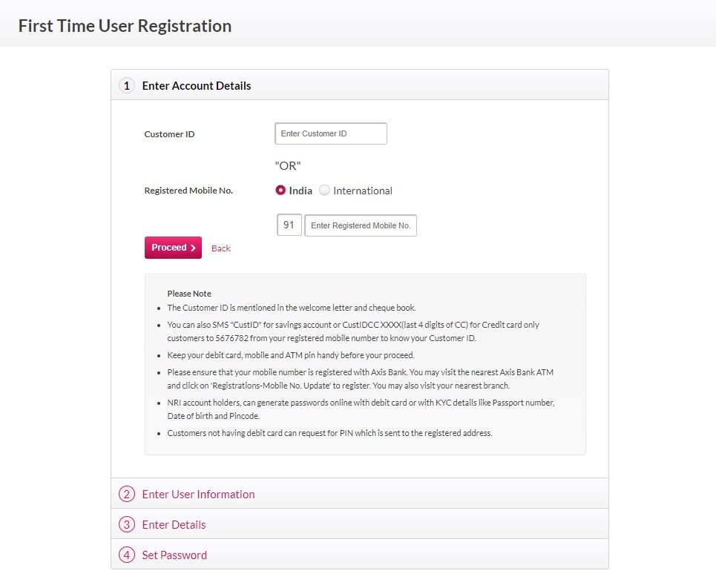Click the Enter Registered Mobile No. field
This screenshot has height=588, width=716.
(x=361, y=225)
